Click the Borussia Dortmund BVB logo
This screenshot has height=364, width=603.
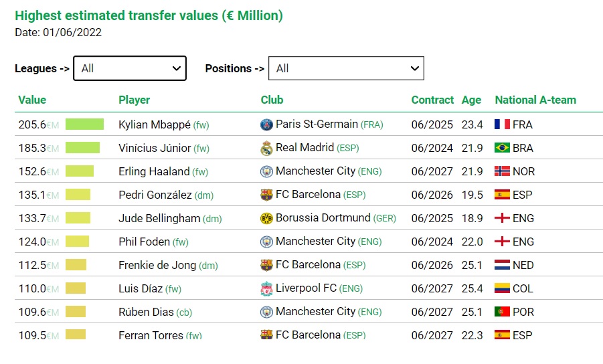click(266, 218)
